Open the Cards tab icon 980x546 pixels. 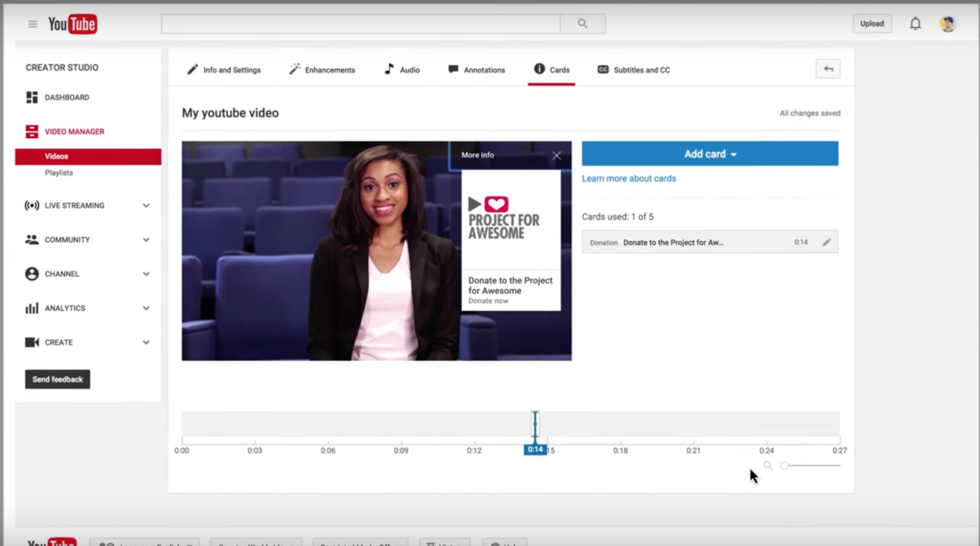click(x=539, y=70)
